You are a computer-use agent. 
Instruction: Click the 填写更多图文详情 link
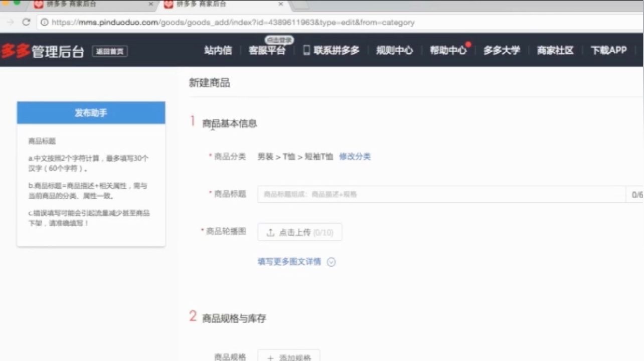[289, 262]
